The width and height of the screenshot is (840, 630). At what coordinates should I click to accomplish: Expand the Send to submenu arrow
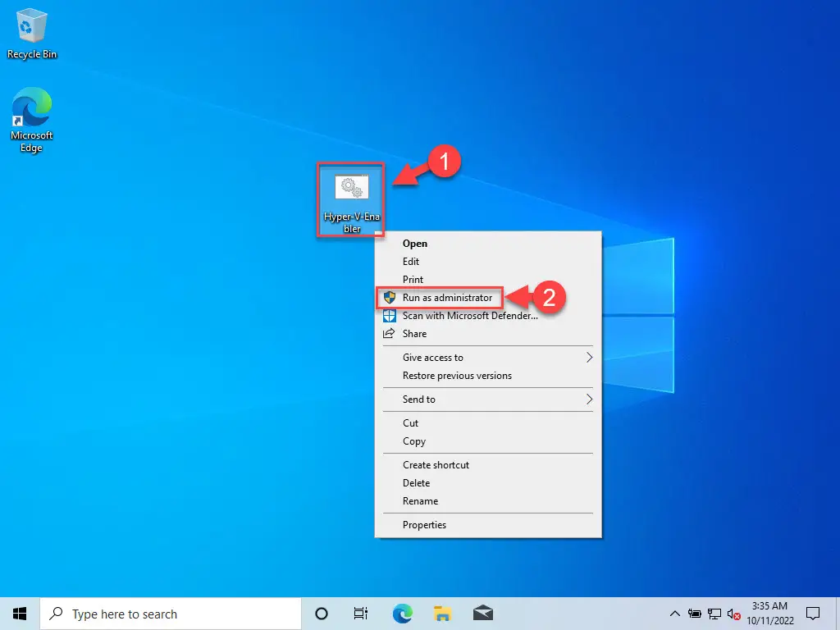coord(589,399)
